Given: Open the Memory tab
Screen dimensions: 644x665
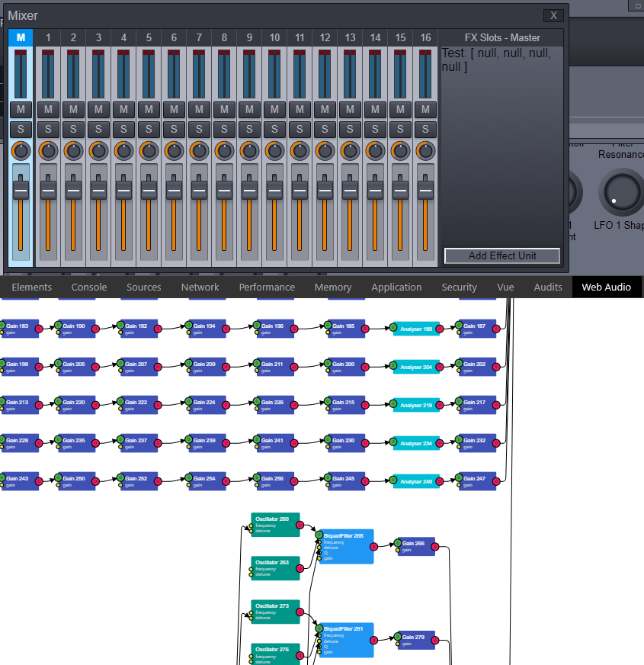Looking at the screenshot, I should [333, 287].
